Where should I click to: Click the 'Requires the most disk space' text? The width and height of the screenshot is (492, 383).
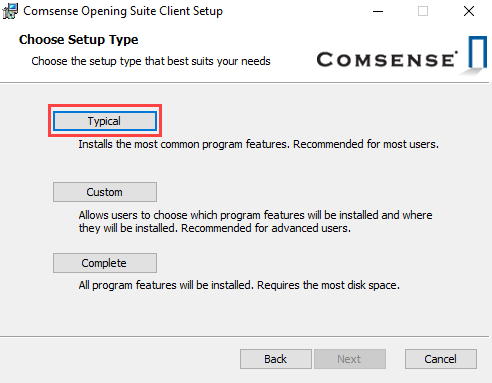coord(328,285)
